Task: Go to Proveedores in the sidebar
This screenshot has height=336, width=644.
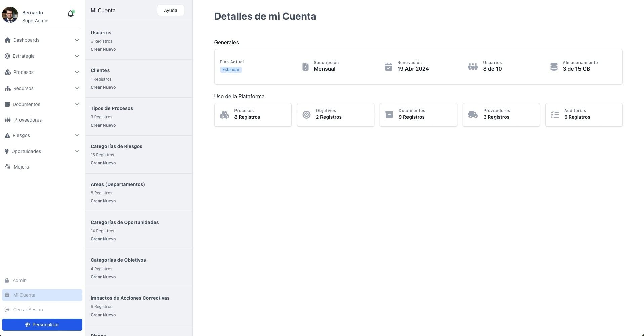Action: click(42, 120)
